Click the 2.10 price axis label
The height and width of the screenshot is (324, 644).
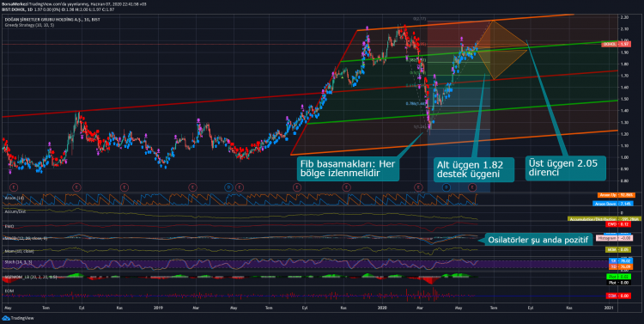click(625, 28)
